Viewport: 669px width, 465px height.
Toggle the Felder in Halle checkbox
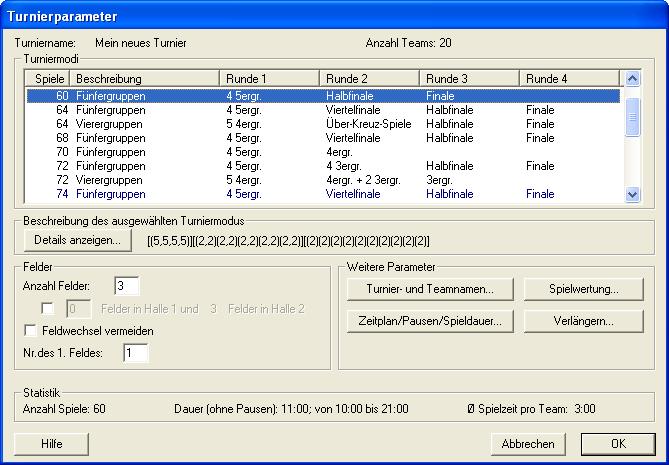tap(48, 309)
